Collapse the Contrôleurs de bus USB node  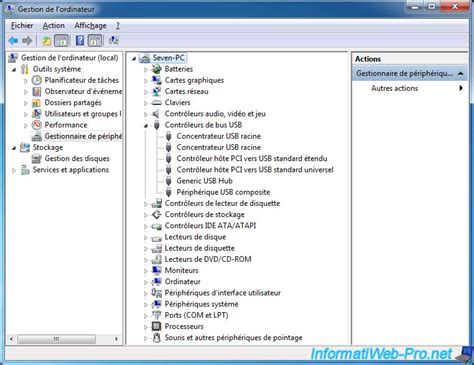146,126
